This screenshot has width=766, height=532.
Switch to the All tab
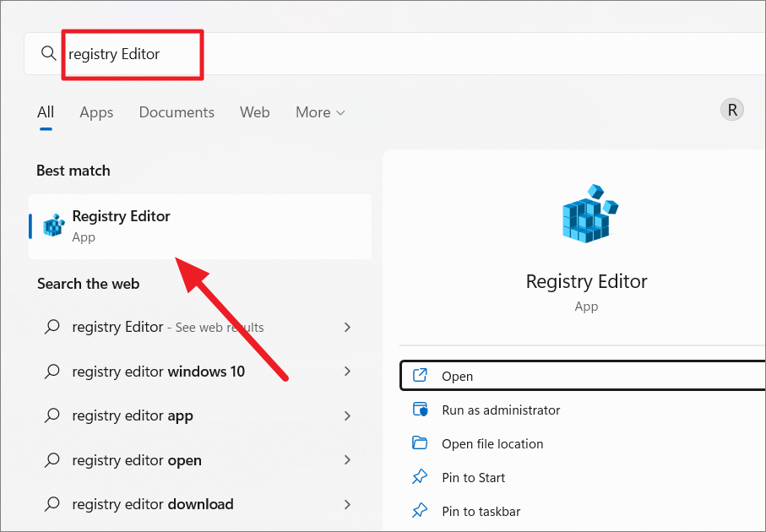46,112
